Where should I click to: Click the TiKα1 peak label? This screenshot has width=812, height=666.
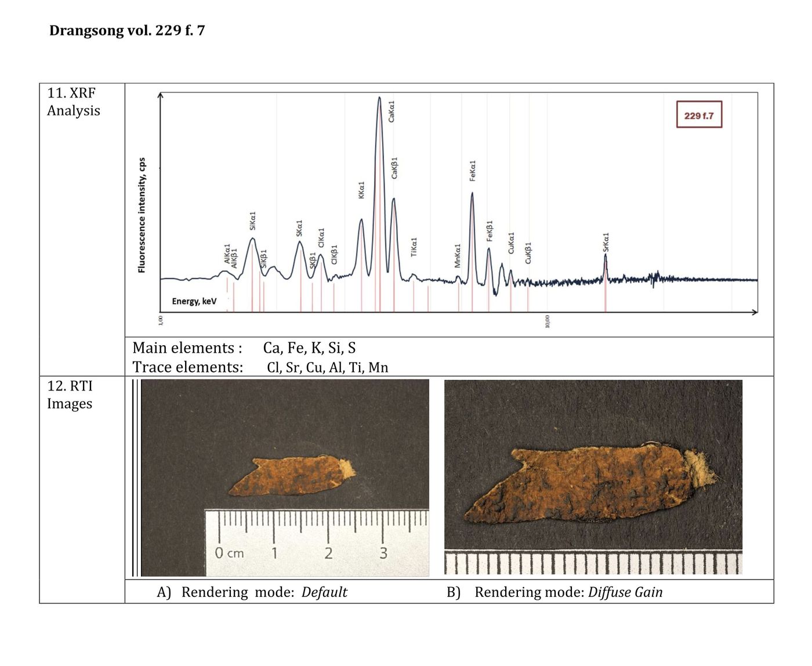(414, 247)
